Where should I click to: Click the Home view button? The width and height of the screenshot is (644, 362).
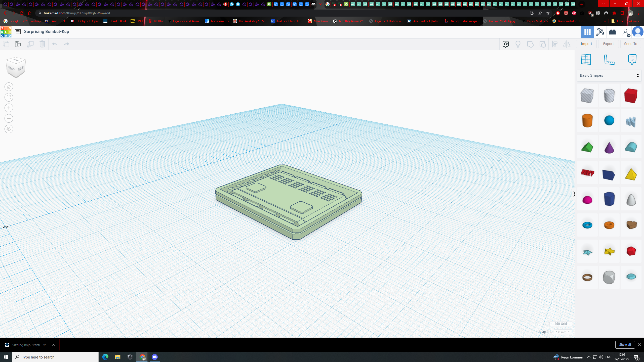point(9,87)
